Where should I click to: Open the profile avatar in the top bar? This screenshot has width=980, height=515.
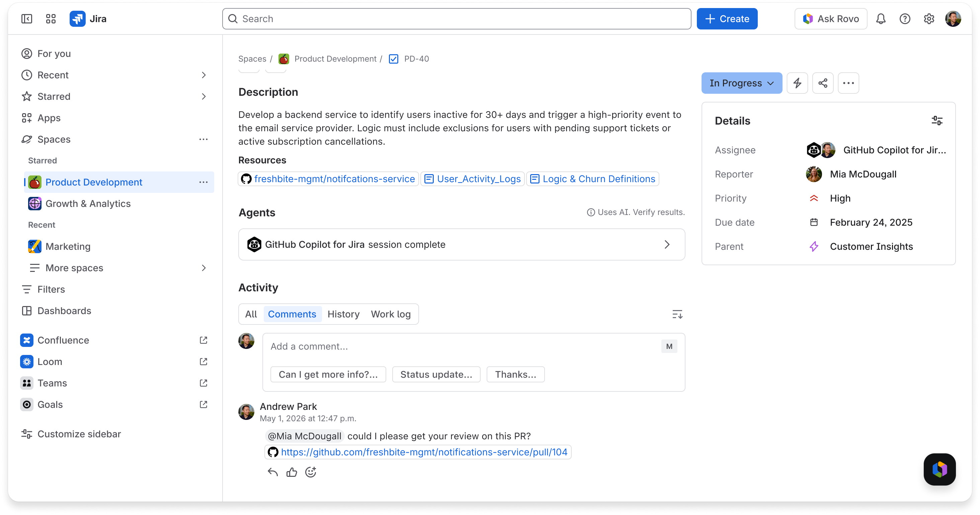(953, 19)
